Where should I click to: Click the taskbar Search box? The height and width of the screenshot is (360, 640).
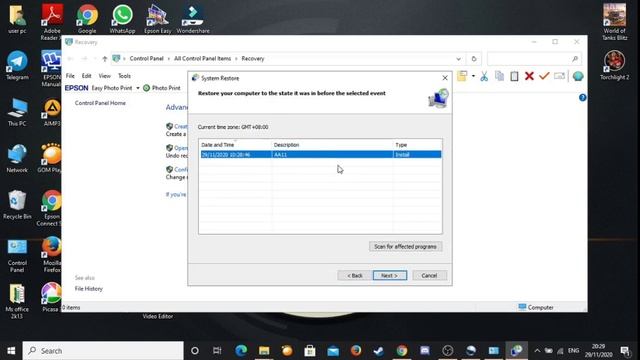tap(103, 351)
